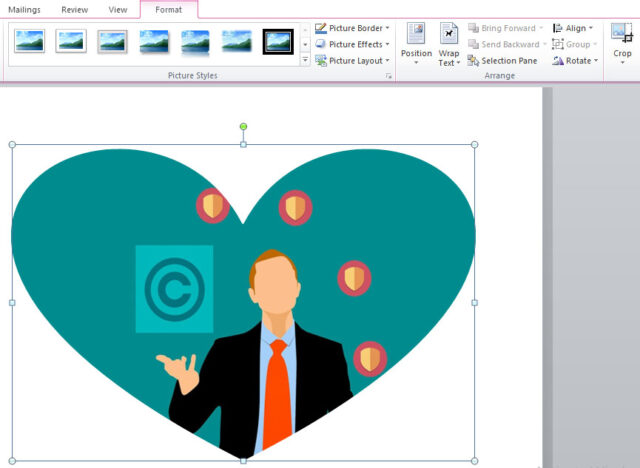This screenshot has width=640, height=468.
Task: Click the right-middle sizing handle of the picture
Action: pyautogui.click(x=474, y=303)
